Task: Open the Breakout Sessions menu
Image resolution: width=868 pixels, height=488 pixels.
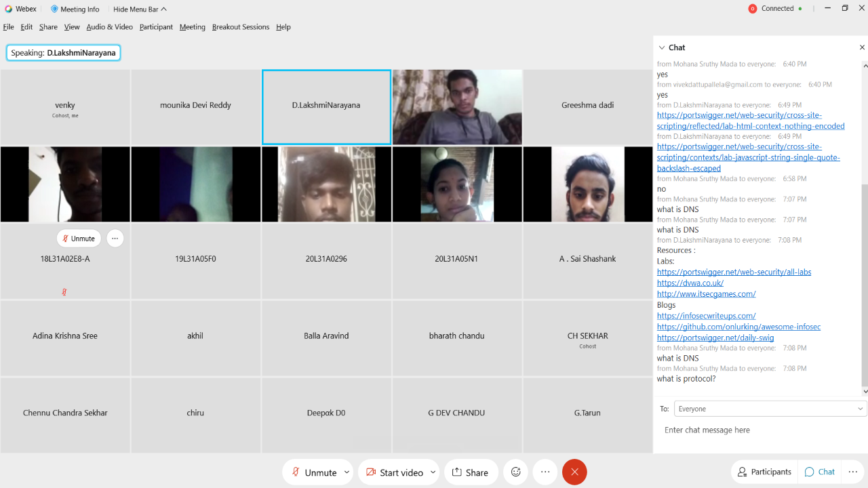Action: [240, 27]
